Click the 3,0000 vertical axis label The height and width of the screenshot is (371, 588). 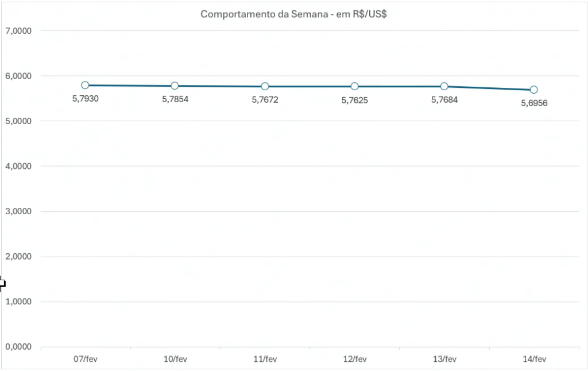(x=18, y=211)
